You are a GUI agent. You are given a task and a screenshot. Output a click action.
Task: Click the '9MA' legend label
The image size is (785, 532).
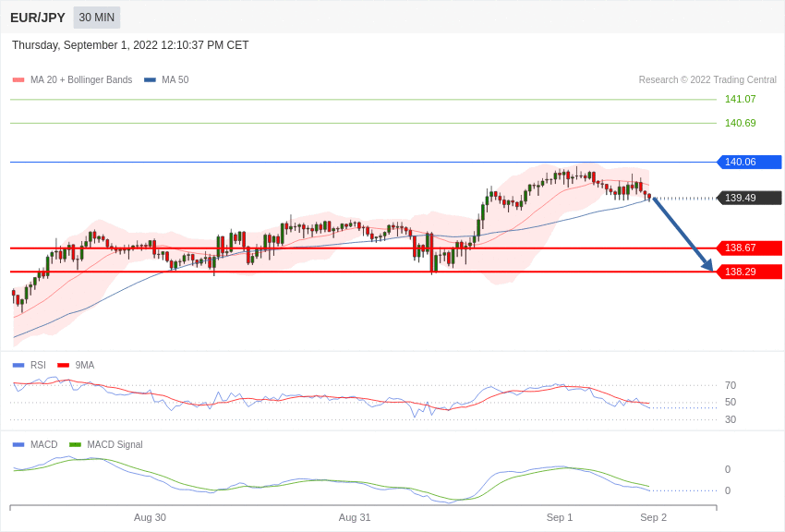[x=85, y=366]
